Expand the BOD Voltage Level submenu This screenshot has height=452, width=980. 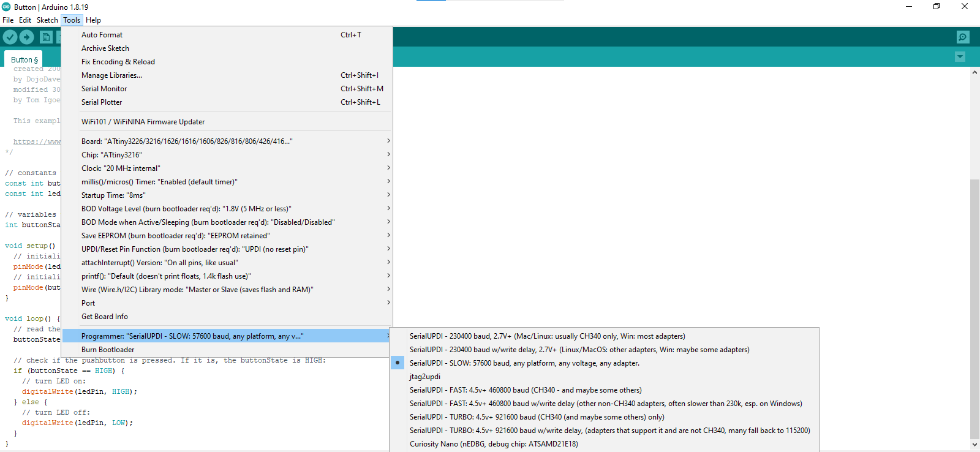[x=227, y=209]
